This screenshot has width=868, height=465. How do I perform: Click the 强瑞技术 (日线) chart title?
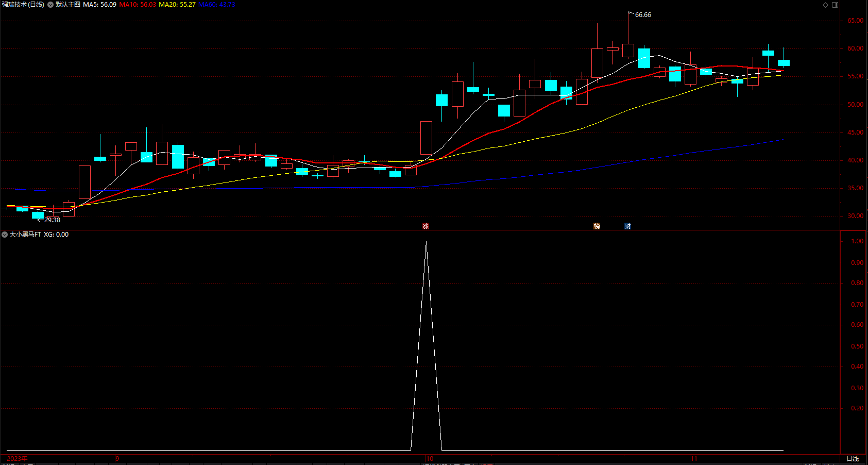pyautogui.click(x=23, y=5)
